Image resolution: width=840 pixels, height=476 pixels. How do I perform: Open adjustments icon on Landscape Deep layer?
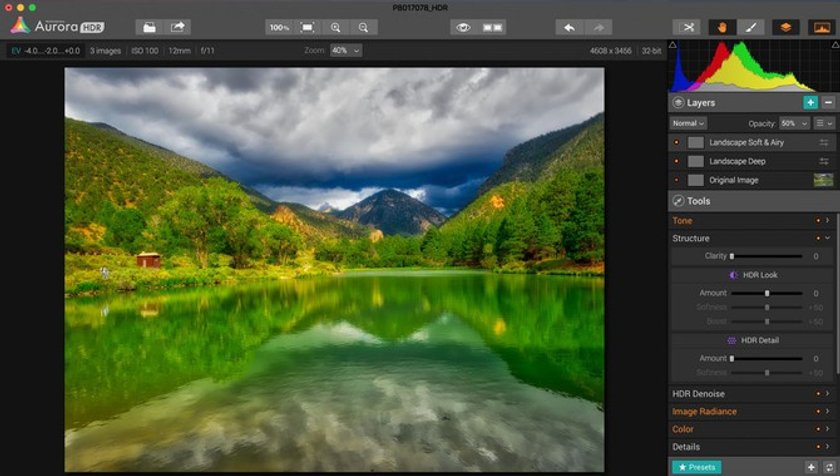(x=824, y=161)
